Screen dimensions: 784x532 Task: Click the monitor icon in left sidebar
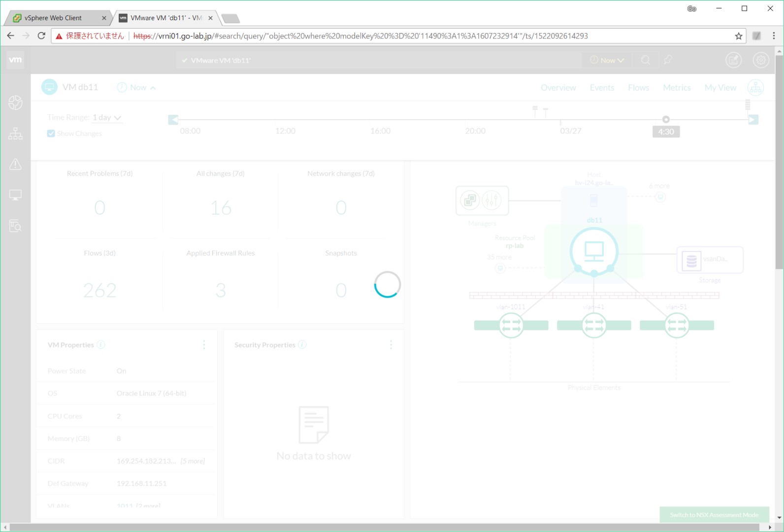pyautogui.click(x=15, y=195)
